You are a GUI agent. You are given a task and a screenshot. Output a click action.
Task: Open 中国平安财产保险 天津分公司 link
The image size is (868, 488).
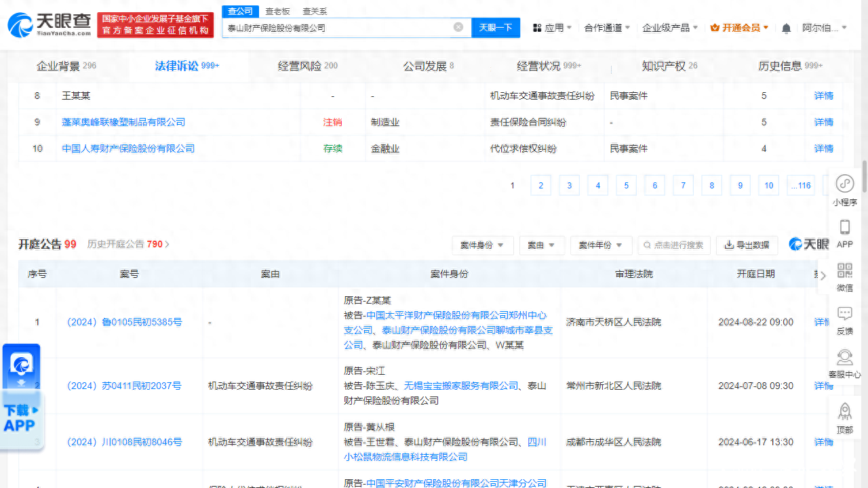(456, 483)
